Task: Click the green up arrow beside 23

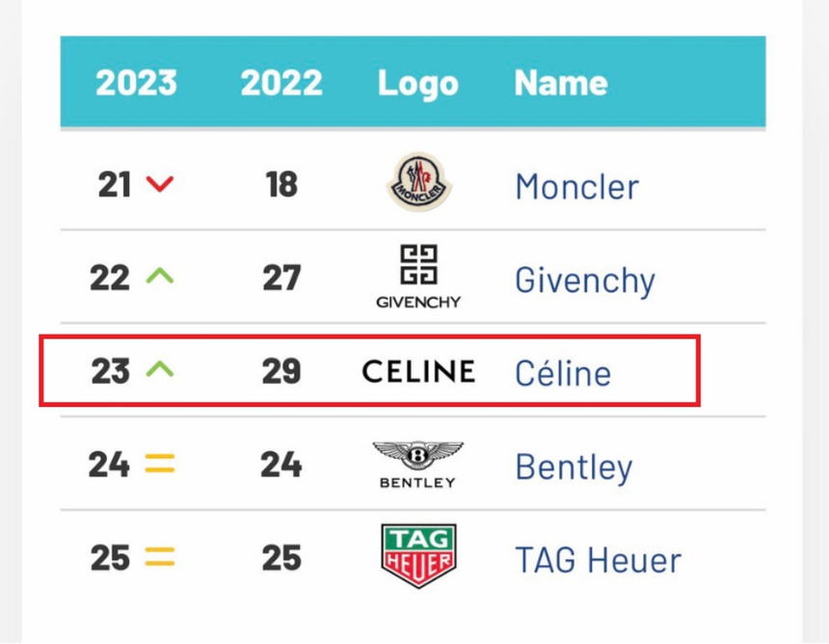Action: (x=160, y=369)
